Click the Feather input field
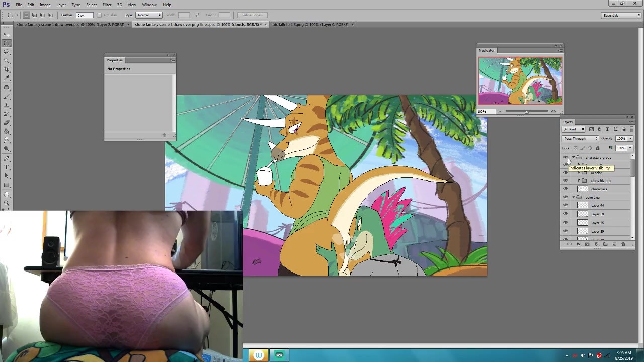 click(x=84, y=15)
